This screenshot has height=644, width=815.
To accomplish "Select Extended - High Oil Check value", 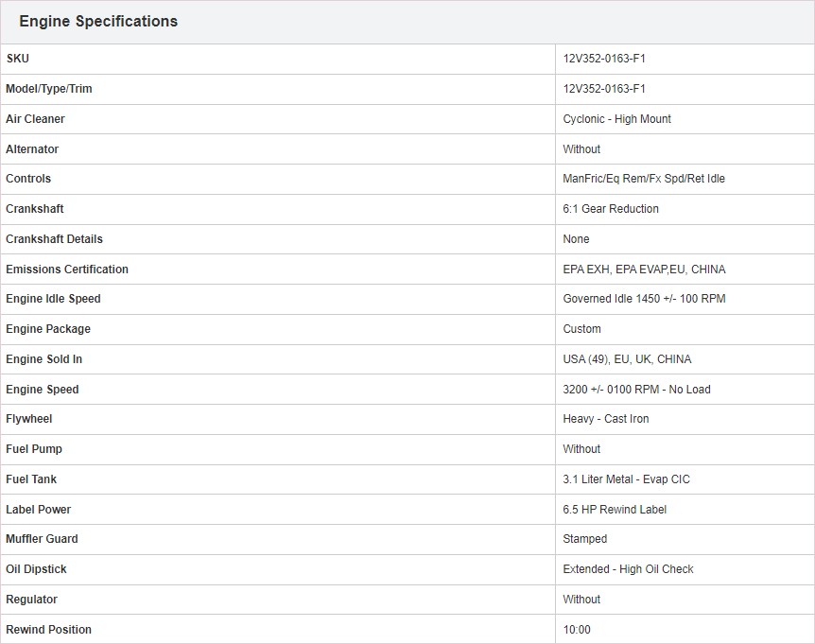I will [x=629, y=569].
